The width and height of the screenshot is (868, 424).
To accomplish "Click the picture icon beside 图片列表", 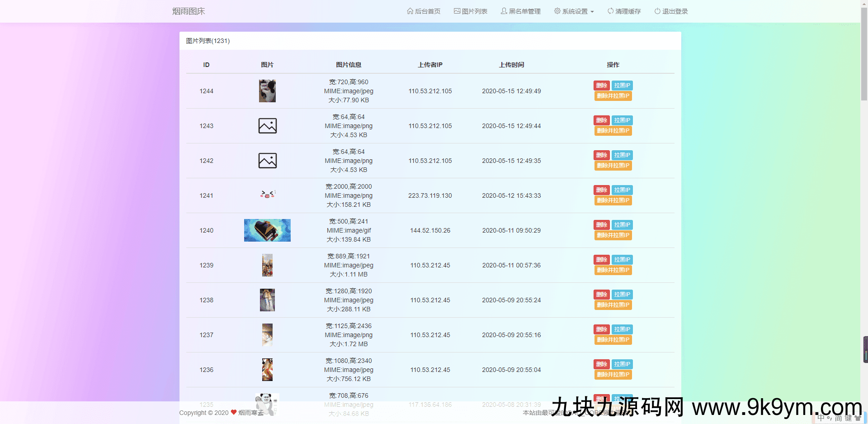I will (x=457, y=11).
